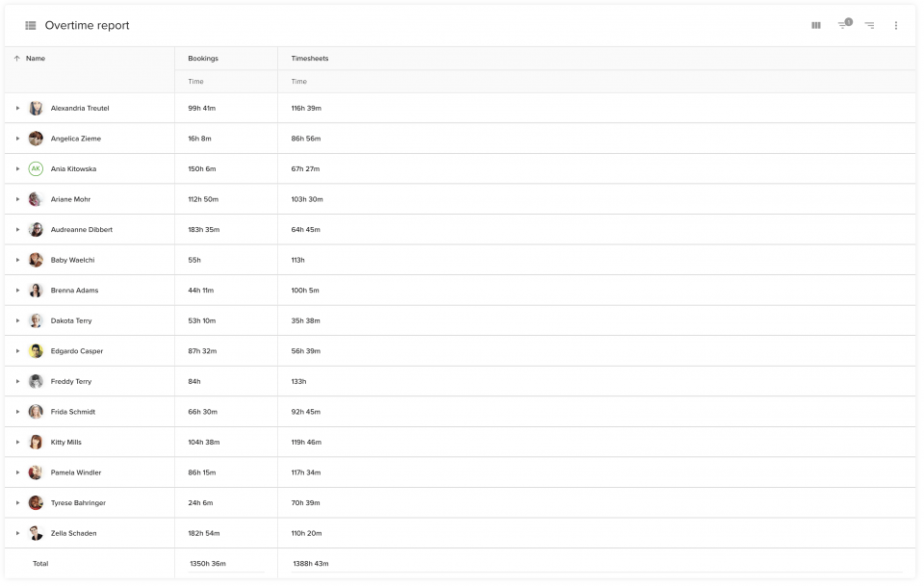This screenshot has width=924, height=586.
Task: Open the columns settings icon
Action: tap(815, 25)
